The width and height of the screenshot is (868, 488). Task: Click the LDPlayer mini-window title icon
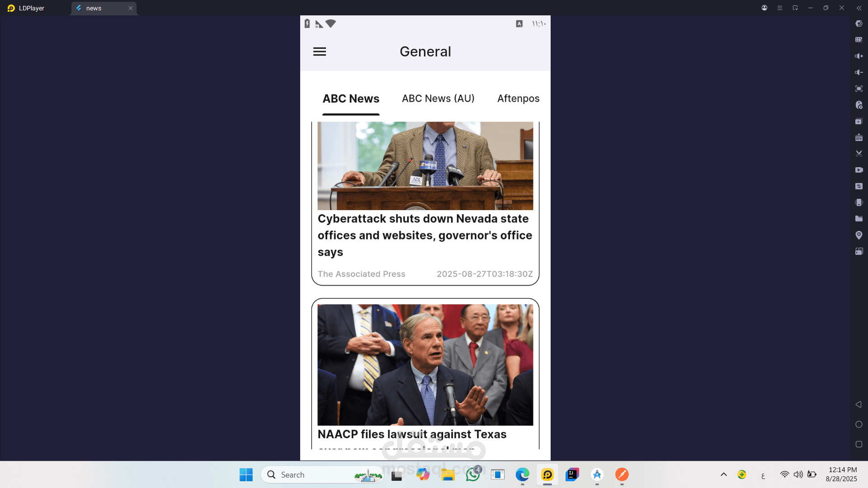coord(795,8)
